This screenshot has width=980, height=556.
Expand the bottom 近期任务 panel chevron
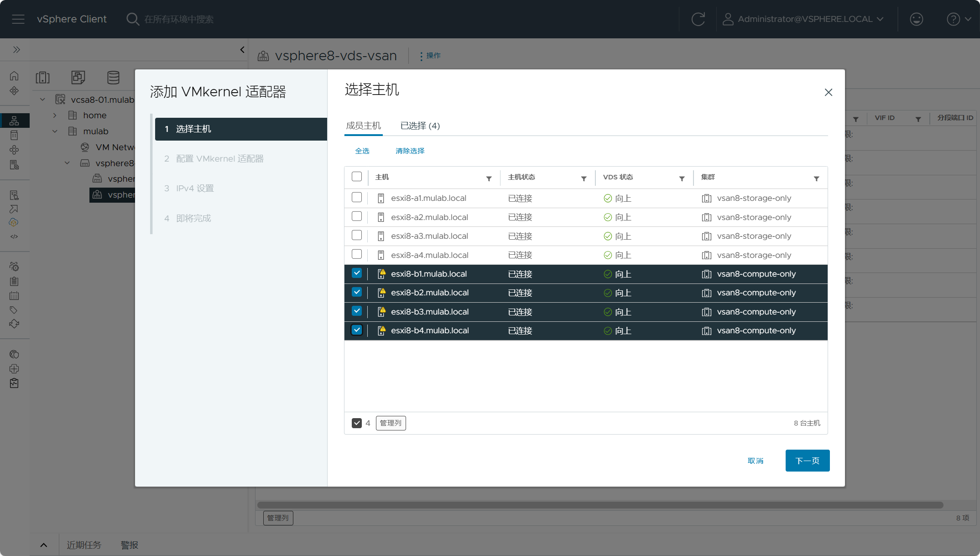tap(44, 545)
